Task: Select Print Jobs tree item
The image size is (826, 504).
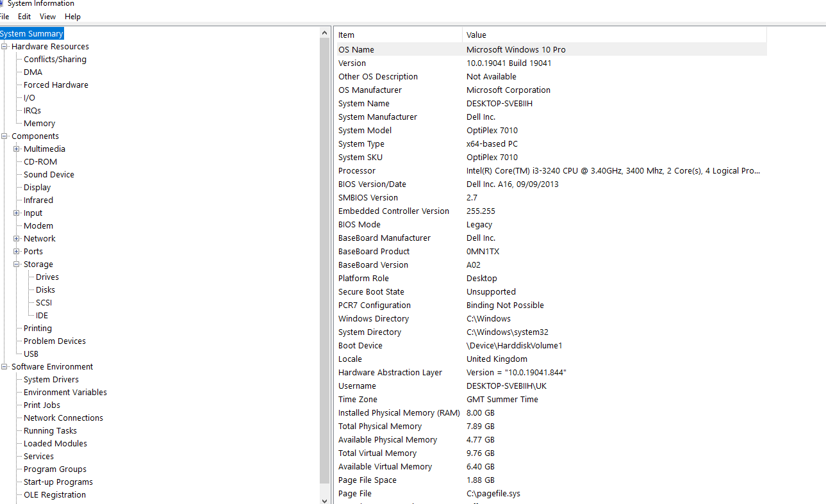Action: tap(42, 405)
